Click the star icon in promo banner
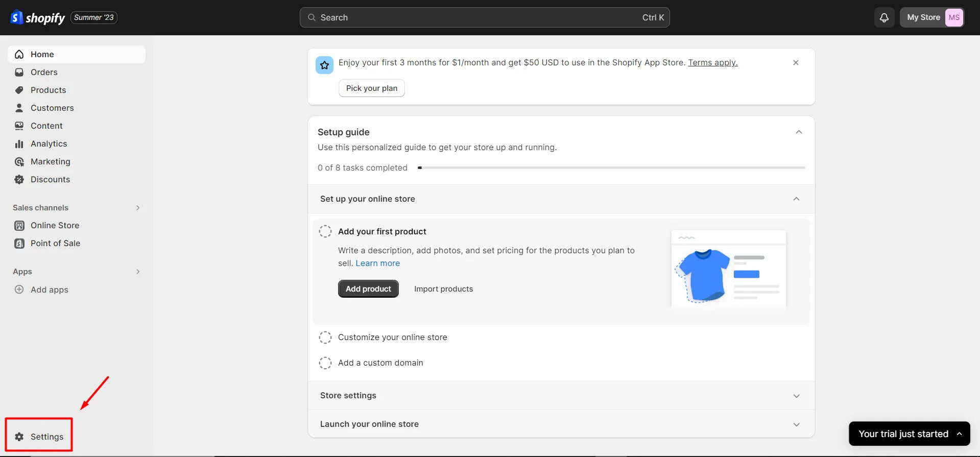This screenshot has height=457, width=980. (x=324, y=65)
